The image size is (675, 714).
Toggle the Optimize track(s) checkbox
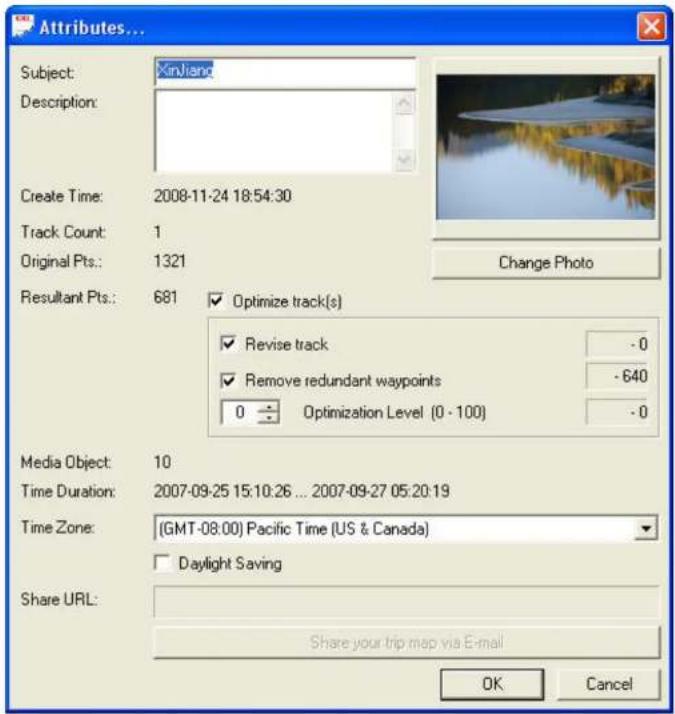click(x=216, y=301)
